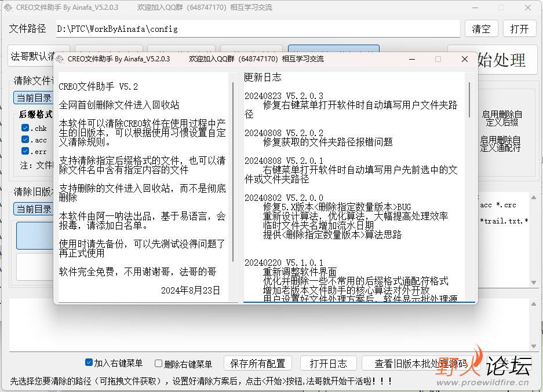Click the 启用删除自定义后缀 option

[x=502, y=118]
